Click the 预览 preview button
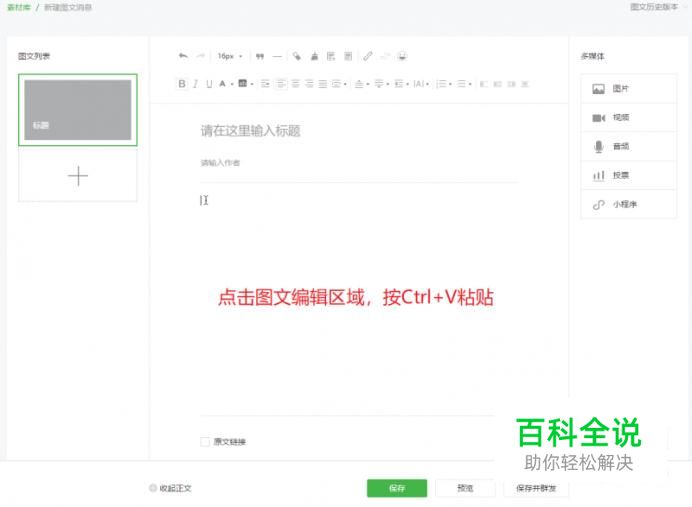 click(465, 488)
